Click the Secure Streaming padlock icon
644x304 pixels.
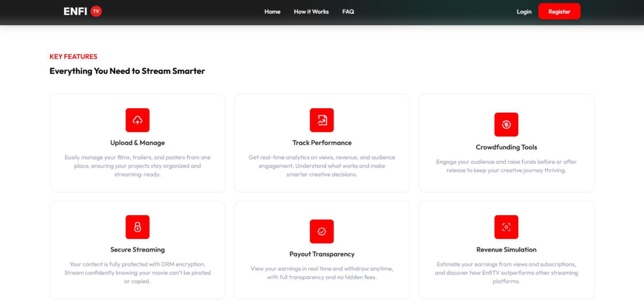click(137, 227)
